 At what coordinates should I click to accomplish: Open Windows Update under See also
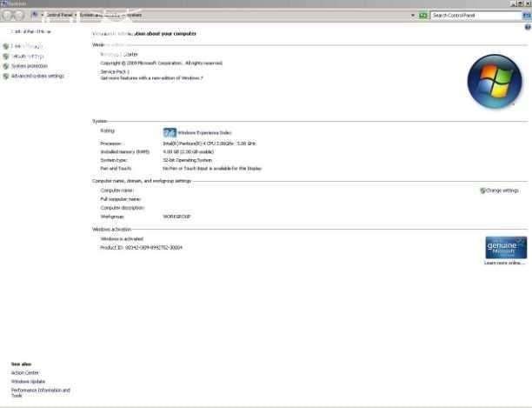click(x=28, y=382)
